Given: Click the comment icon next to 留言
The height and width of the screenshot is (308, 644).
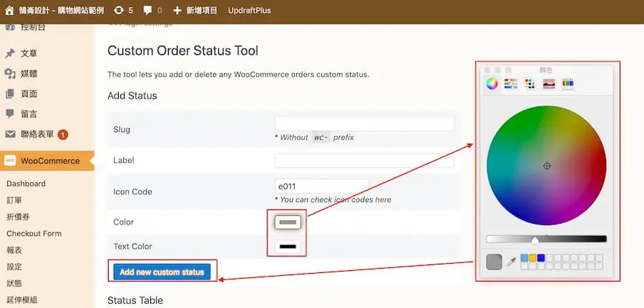Looking at the screenshot, I should pos(10,114).
